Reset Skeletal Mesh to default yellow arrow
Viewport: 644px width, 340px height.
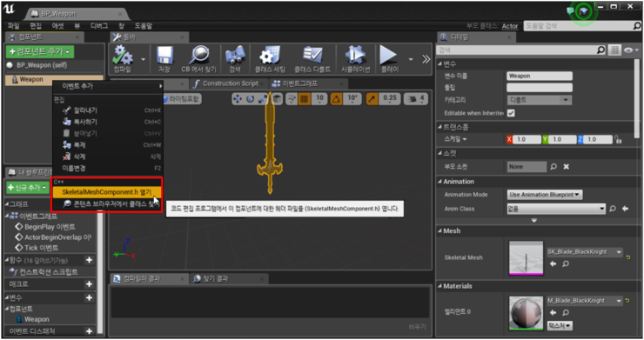coord(628,257)
